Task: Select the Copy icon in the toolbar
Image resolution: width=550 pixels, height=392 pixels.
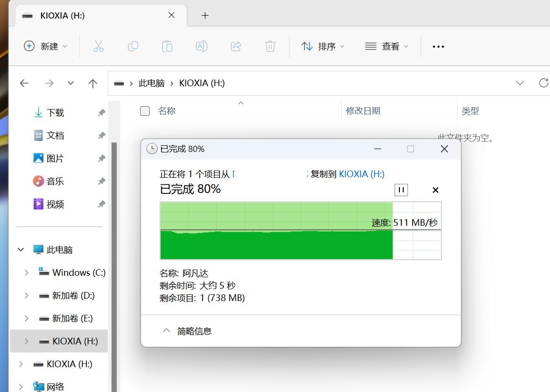Action: 133,46
